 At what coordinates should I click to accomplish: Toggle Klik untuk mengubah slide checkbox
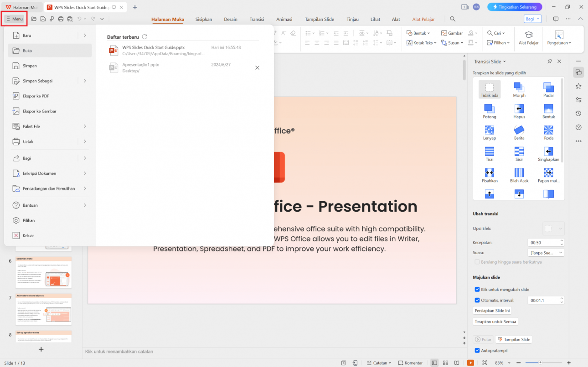(x=477, y=290)
